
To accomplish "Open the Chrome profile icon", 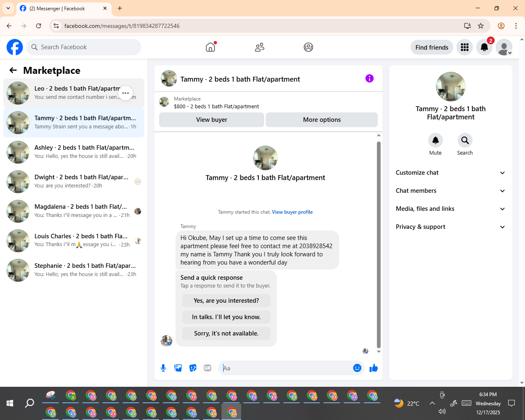I will pyautogui.click(x=501, y=26).
